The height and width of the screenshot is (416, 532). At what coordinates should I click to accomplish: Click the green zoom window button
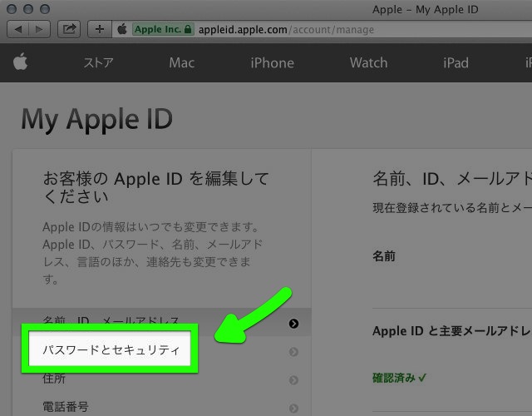[45, 9]
